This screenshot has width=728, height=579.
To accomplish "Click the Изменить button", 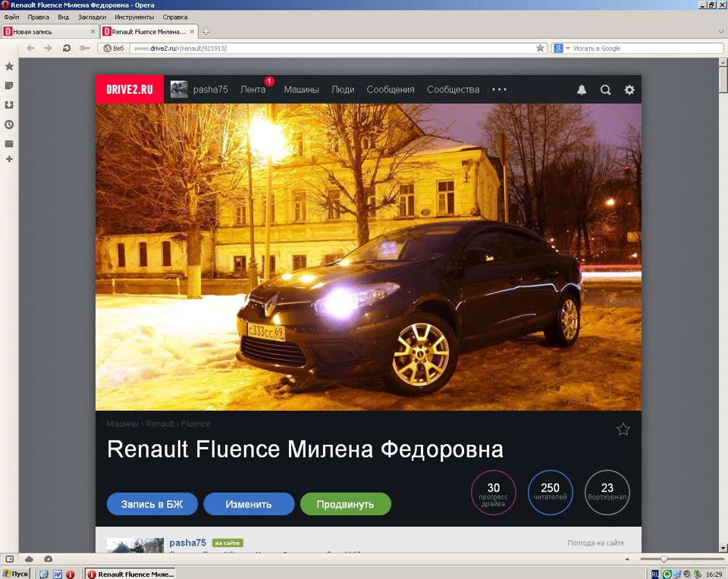I will coord(249,504).
